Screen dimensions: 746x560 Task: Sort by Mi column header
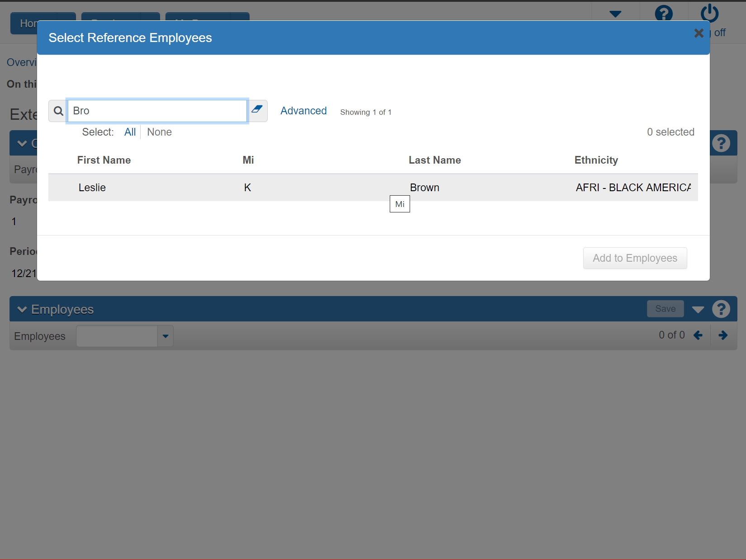[x=248, y=160]
